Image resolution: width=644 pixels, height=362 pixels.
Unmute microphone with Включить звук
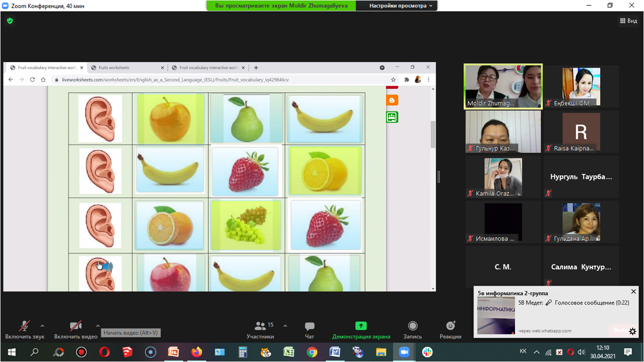pyautogui.click(x=24, y=329)
